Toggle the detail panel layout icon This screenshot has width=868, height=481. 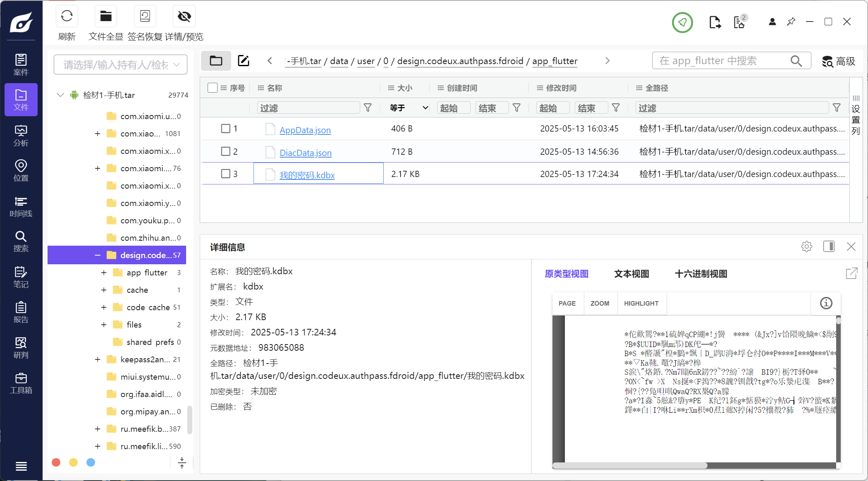click(x=829, y=247)
